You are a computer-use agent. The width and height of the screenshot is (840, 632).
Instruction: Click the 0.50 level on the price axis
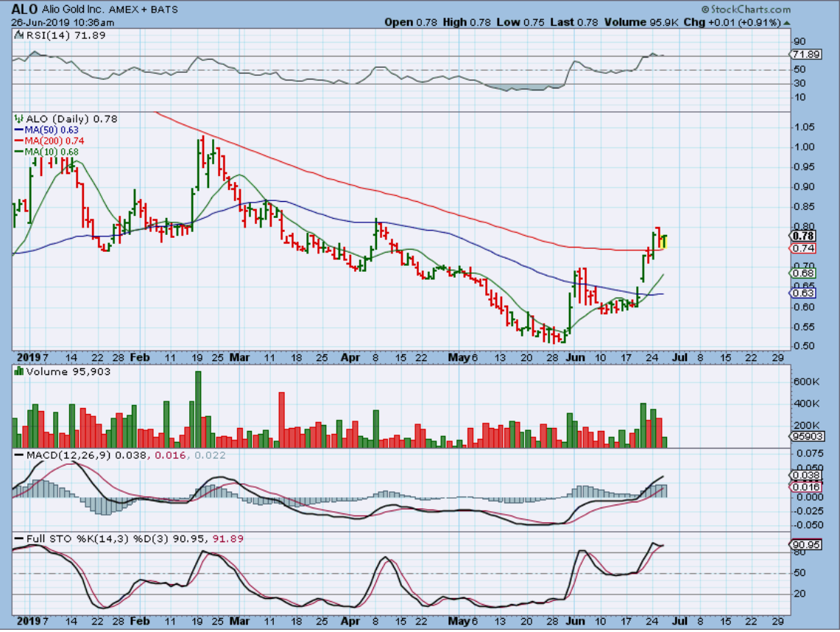tap(804, 346)
